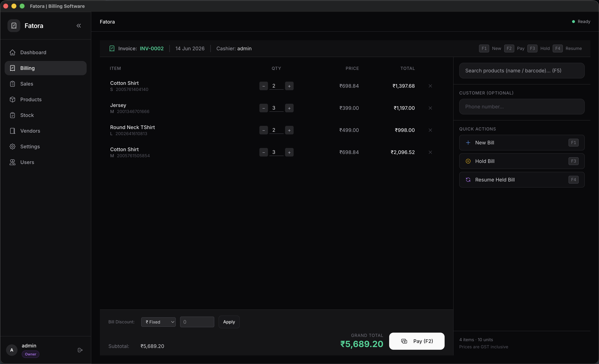
Task: Collapse the sidebar with the double-chevron icon
Action: click(79, 26)
